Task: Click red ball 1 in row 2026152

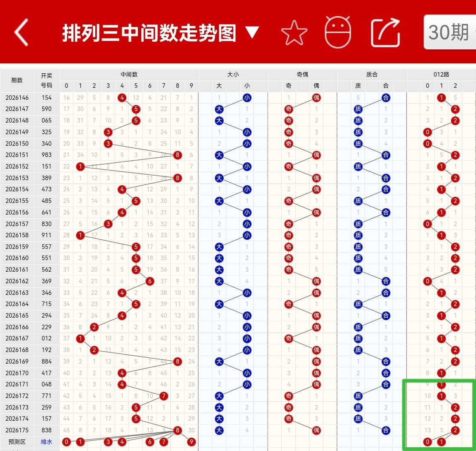Action: (x=80, y=166)
